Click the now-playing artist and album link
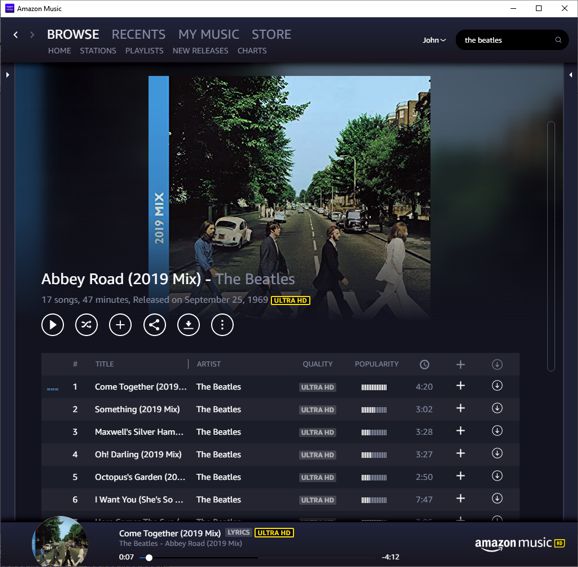 181,543
